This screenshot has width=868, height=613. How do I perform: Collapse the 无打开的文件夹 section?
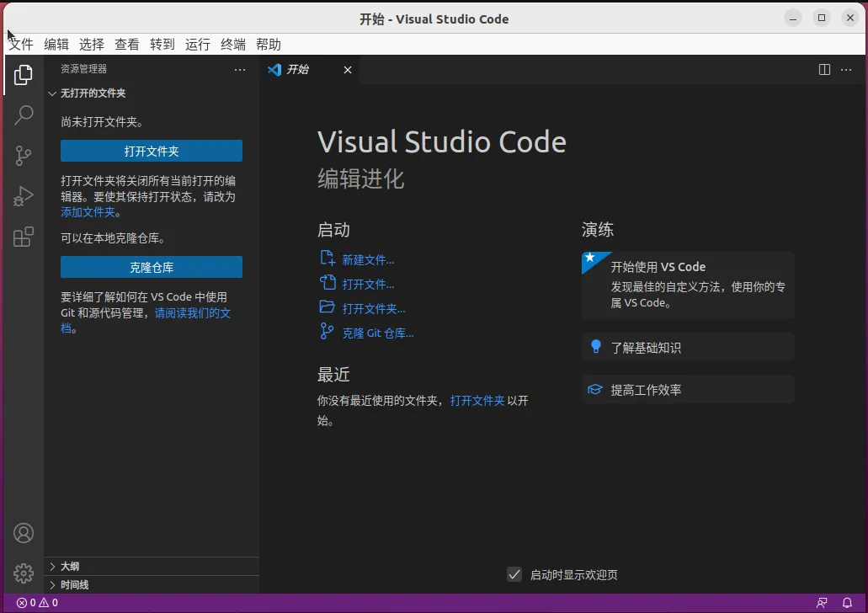[x=52, y=93]
